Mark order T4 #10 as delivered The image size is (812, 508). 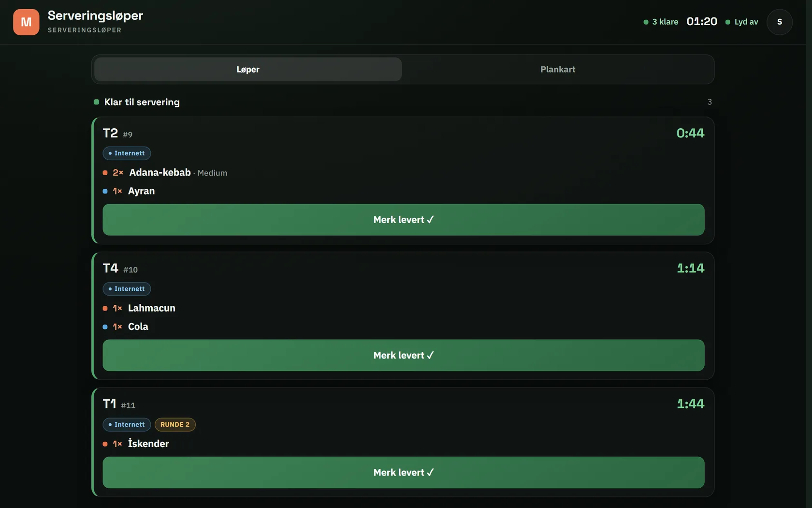pos(404,355)
